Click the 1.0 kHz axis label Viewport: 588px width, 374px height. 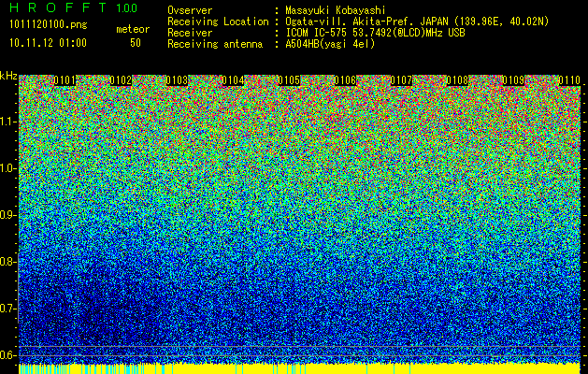coord(7,168)
